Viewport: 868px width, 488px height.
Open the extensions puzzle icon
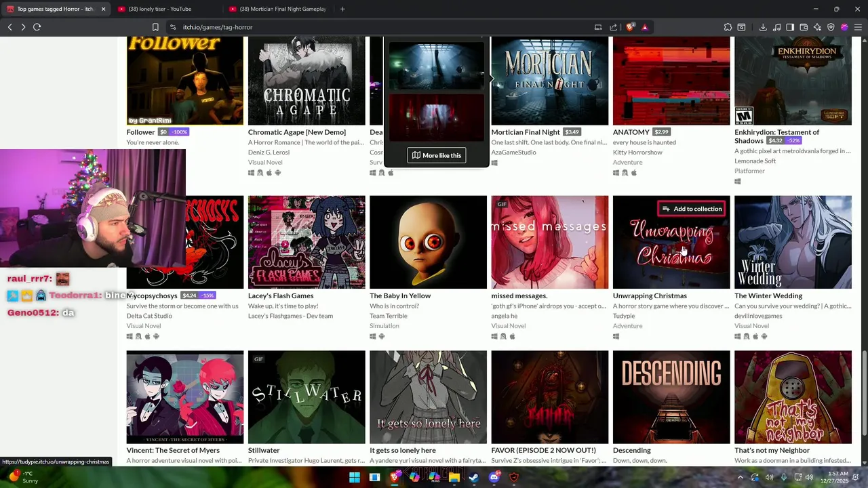728,27
